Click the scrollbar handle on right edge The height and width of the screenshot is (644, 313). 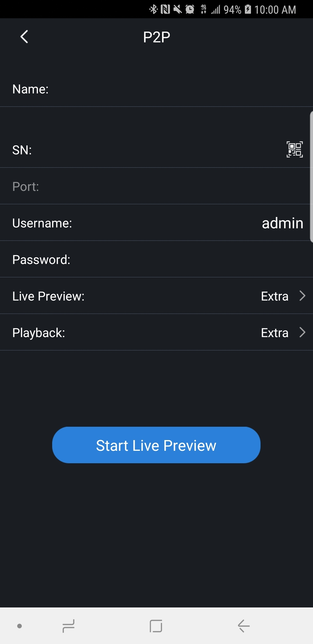click(x=311, y=176)
